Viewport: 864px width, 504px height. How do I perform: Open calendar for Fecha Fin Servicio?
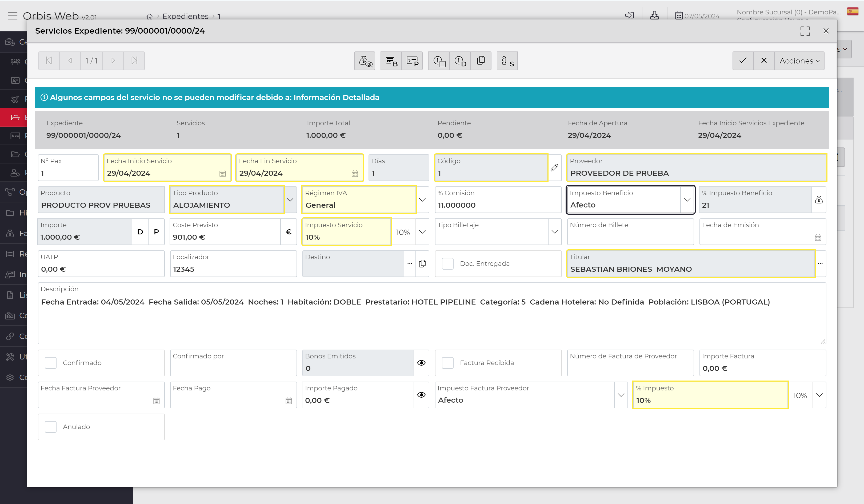(x=355, y=174)
